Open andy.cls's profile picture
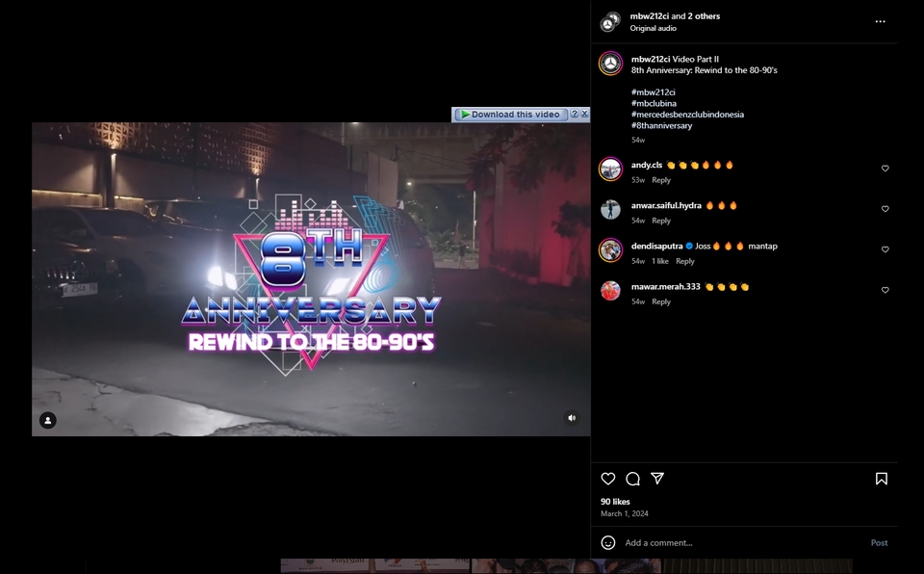 coord(610,169)
